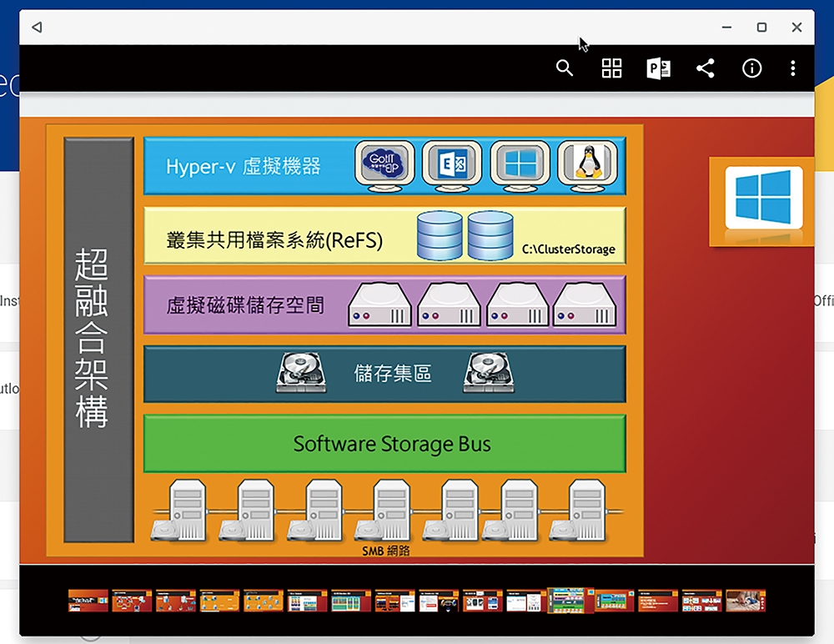Select the third slide thumbnail in filmstrip
Viewport: 834px width, 644px height.
tap(176, 601)
